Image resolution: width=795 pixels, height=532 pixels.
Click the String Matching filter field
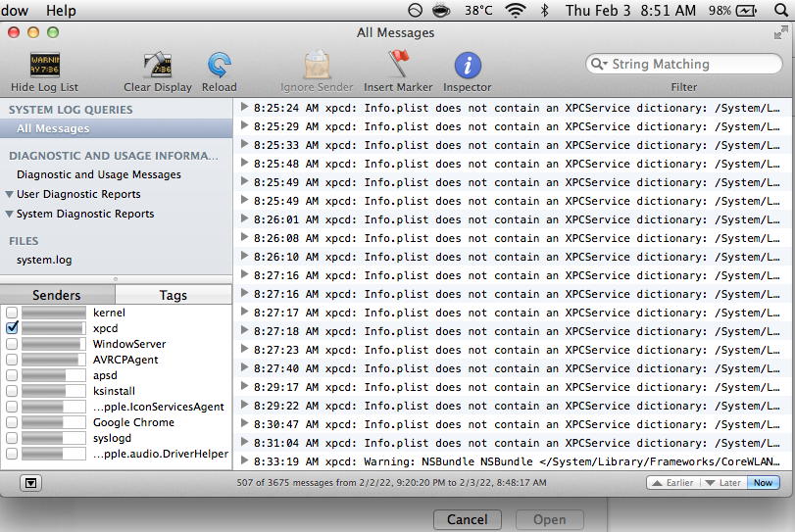click(684, 64)
